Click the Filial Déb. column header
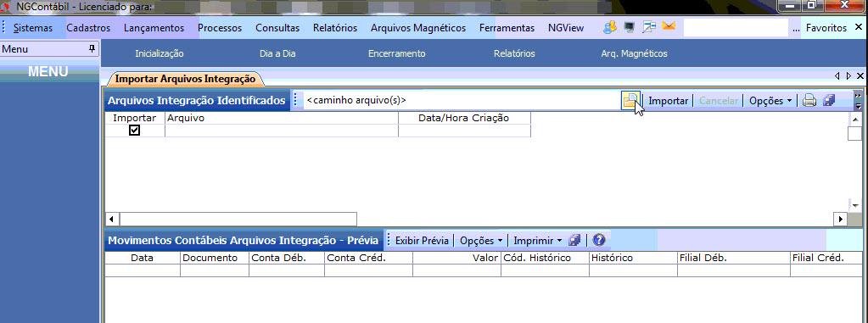The height and width of the screenshot is (323, 868). coord(734,258)
